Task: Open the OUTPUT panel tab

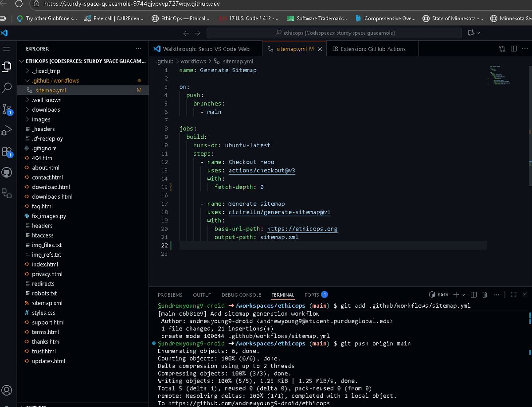Action: click(x=202, y=295)
